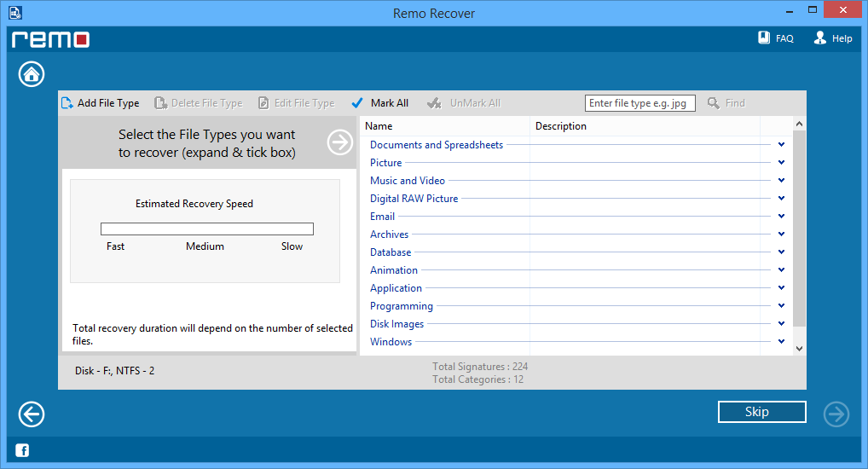Click the Mark All checkmark icon
The height and width of the screenshot is (469, 868).
tap(357, 103)
